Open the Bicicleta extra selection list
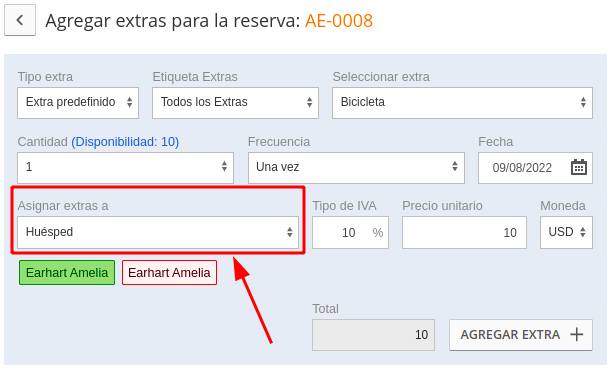The width and height of the screenshot is (612, 369). point(462,103)
